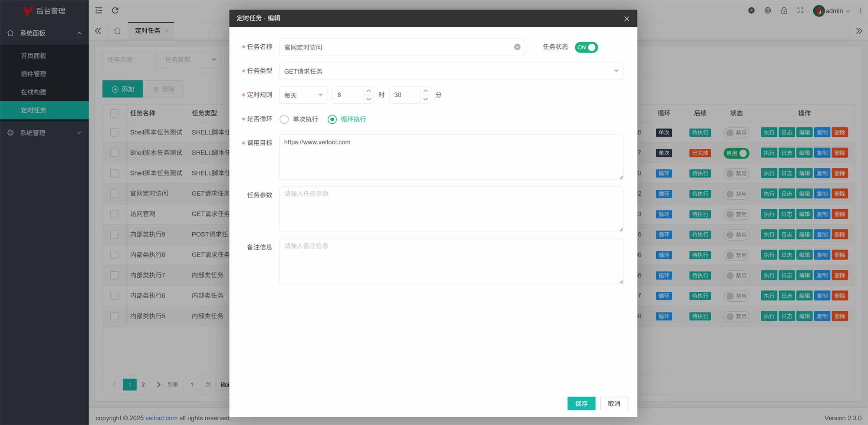The height and width of the screenshot is (425, 868).
Task: Clear the task name input field
Action: [517, 47]
